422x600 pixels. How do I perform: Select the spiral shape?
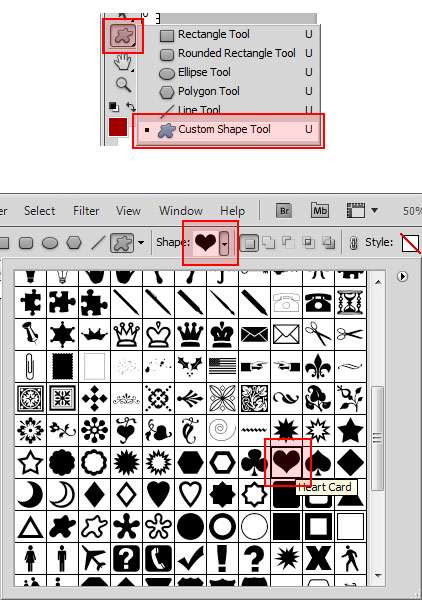222,430
